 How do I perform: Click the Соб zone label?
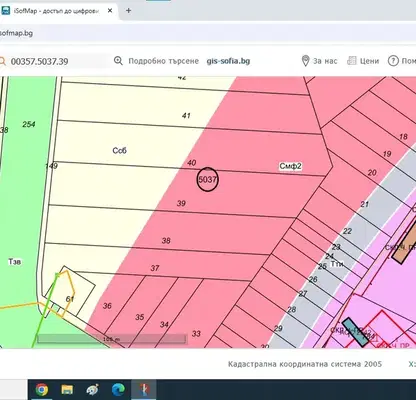point(119,151)
